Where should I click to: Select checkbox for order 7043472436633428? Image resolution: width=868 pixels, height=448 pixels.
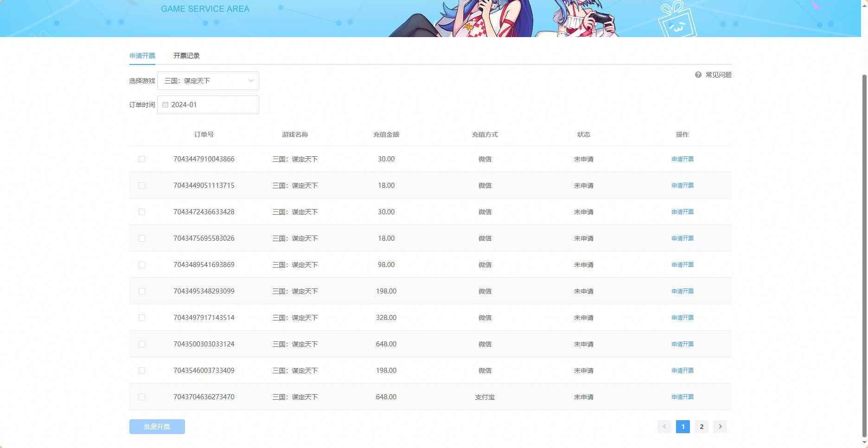click(142, 212)
